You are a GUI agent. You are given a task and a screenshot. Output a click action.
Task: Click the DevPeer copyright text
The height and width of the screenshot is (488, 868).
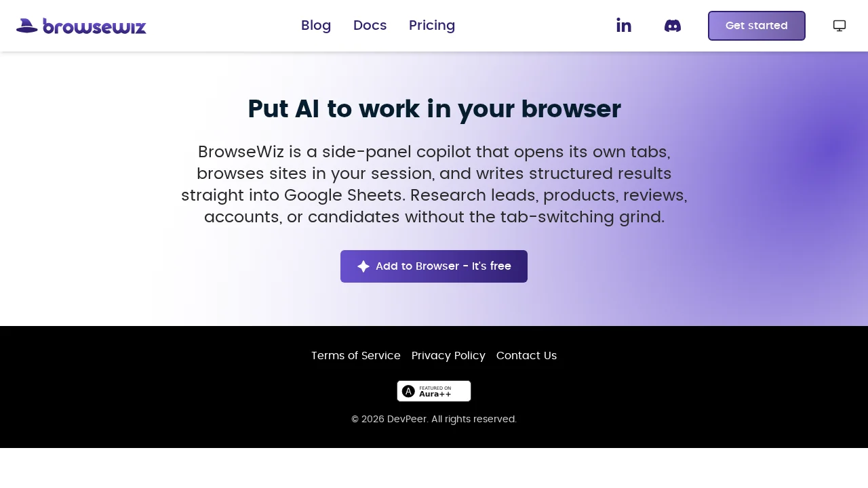434,419
